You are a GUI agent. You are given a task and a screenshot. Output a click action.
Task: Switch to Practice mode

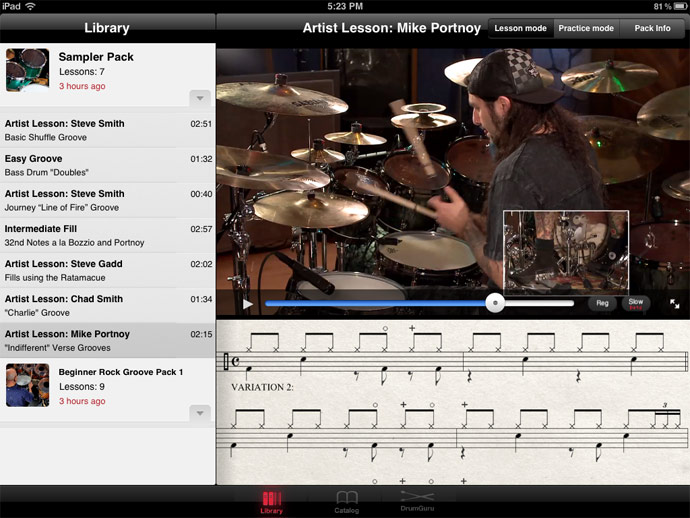click(586, 28)
